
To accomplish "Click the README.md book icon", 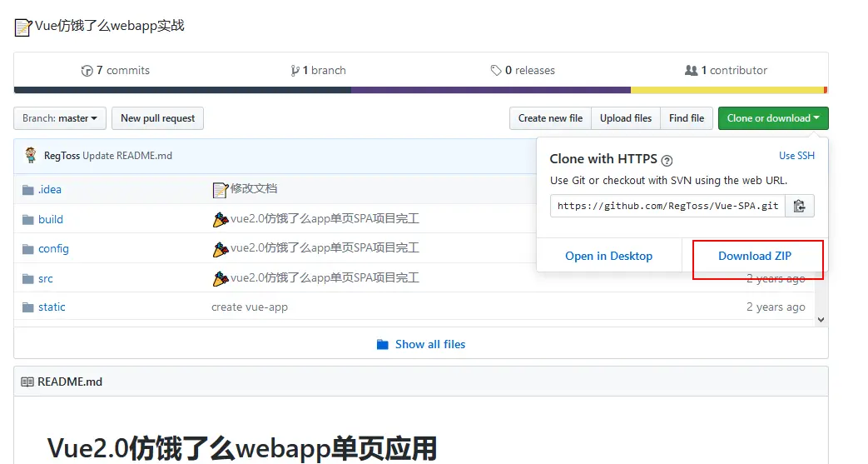I will coord(27,382).
